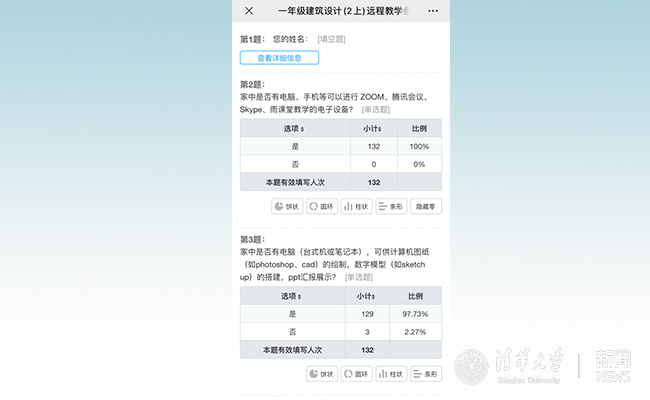Click the 查看详细信息 button for question 1
The width and height of the screenshot is (650, 400).
coord(279,58)
